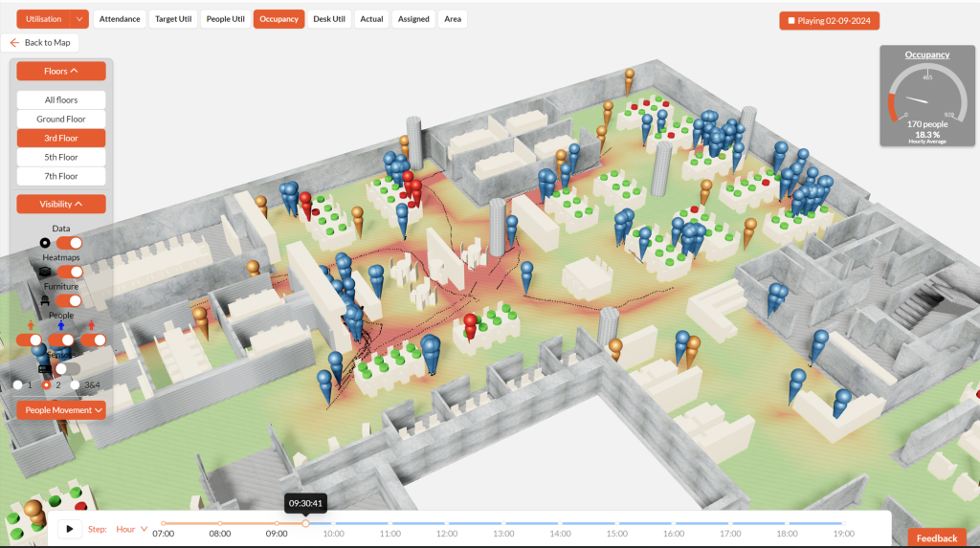Disable the Furniture visibility switch

pos(69,301)
